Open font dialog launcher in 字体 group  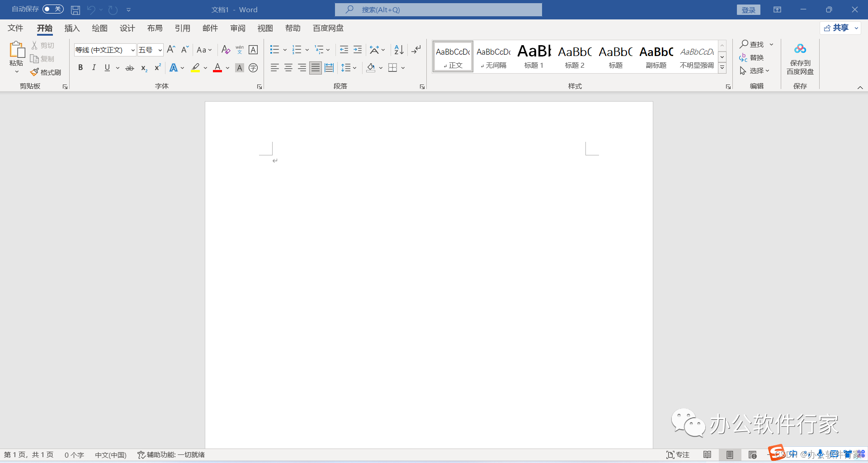tap(259, 87)
